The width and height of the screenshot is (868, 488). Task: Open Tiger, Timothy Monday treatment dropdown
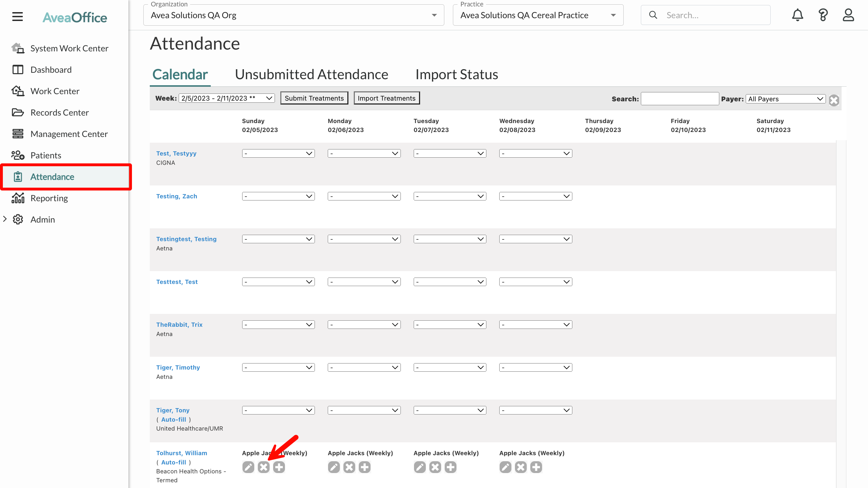pos(364,367)
